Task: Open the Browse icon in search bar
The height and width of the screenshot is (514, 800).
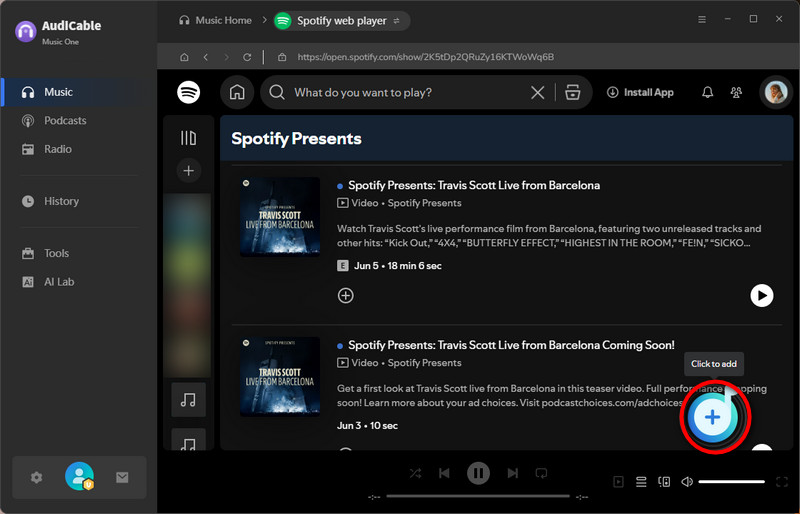Action: (573, 92)
